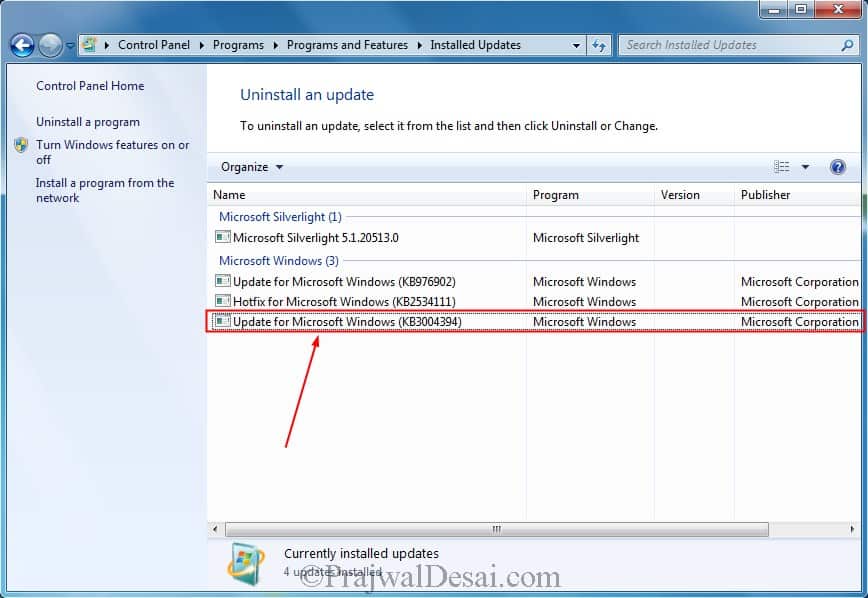Open the recent pages dropdown arrow
This screenshot has width=868, height=598.
pos(70,45)
